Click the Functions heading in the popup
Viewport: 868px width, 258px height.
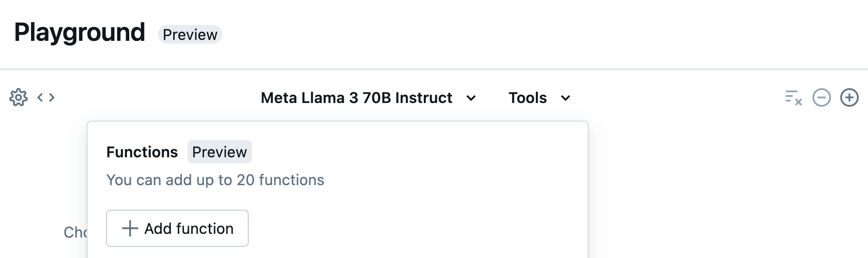tap(142, 152)
